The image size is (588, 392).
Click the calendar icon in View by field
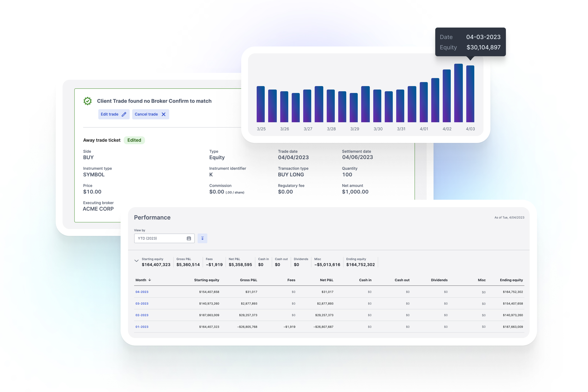coord(189,239)
